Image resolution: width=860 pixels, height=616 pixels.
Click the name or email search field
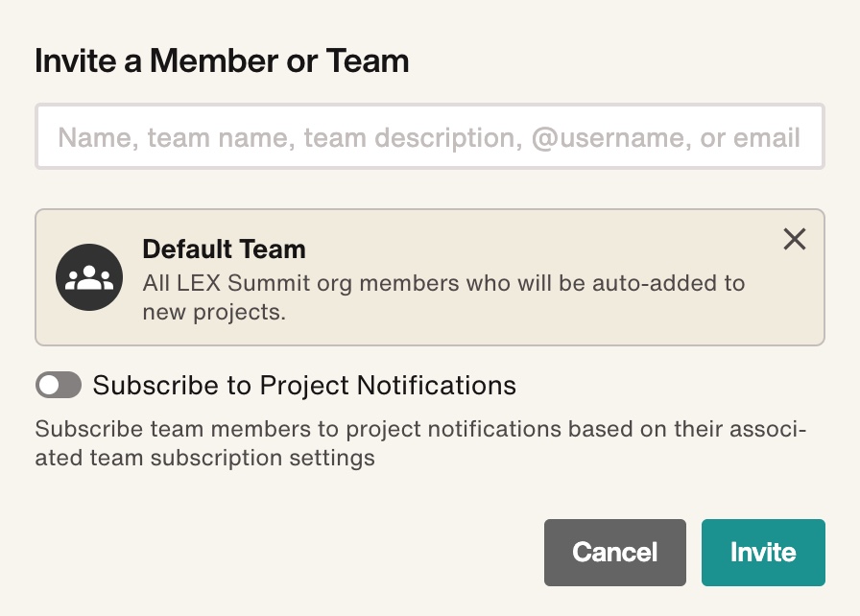click(x=430, y=136)
